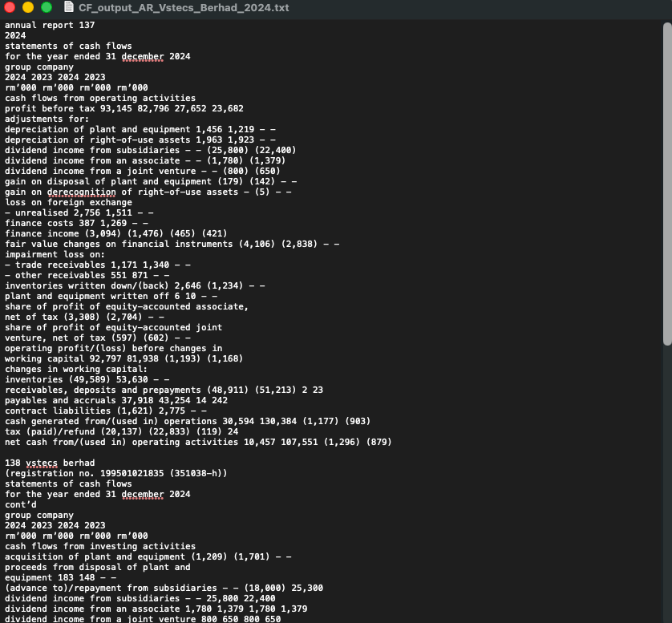The image size is (672, 623).
Task: Click the line 'cash flows from investing activities'
Action: click(100, 546)
